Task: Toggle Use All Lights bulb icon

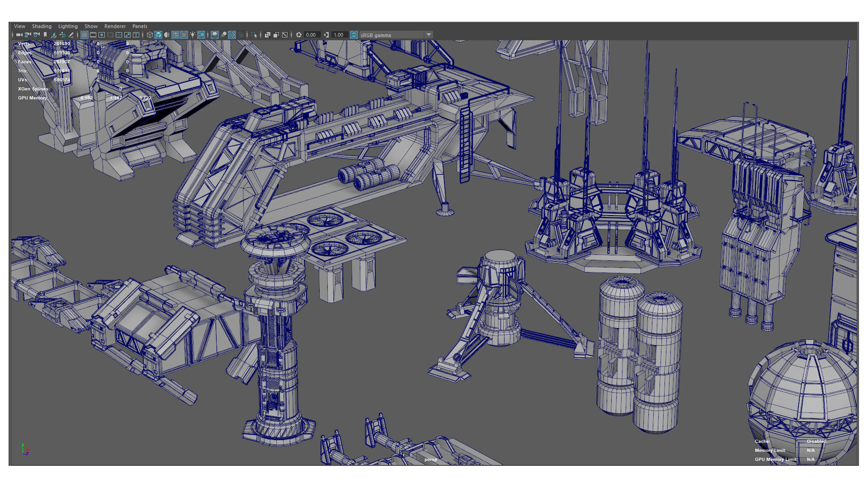Action: coord(193,35)
